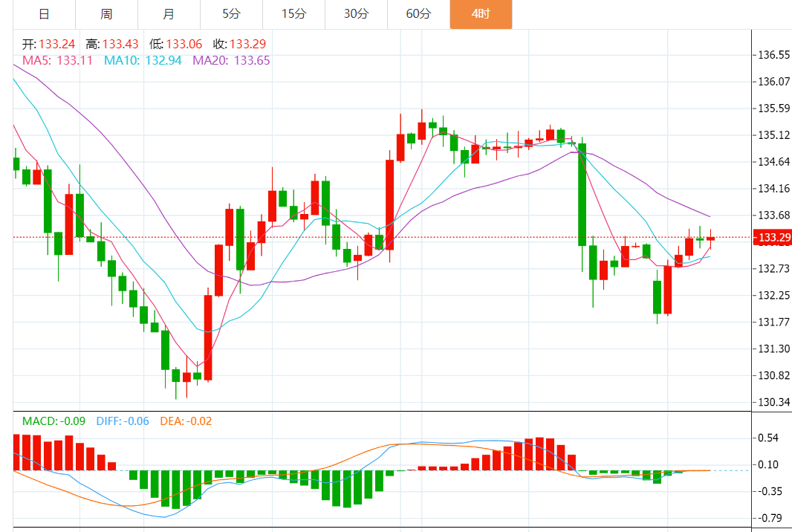Image resolution: width=792 pixels, height=532 pixels.
Task: Choose the 30分 interval tab
Action: tap(356, 14)
